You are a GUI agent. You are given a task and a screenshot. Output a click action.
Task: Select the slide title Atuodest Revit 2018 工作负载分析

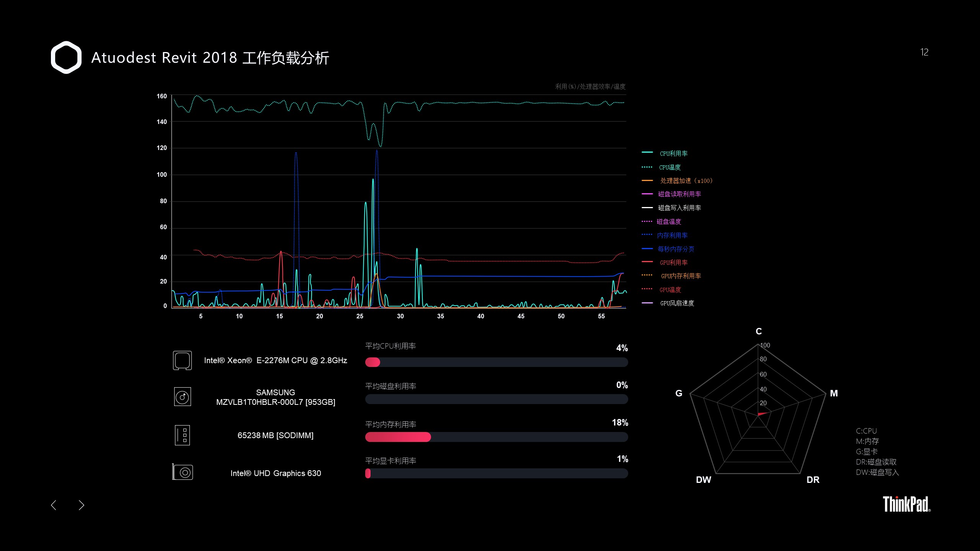tap(210, 58)
